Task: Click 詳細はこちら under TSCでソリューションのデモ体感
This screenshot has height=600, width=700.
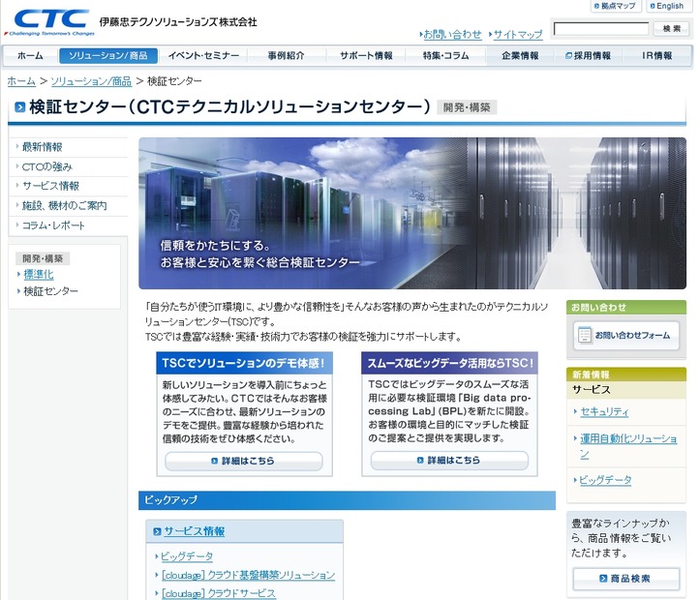Action: click(244, 461)
